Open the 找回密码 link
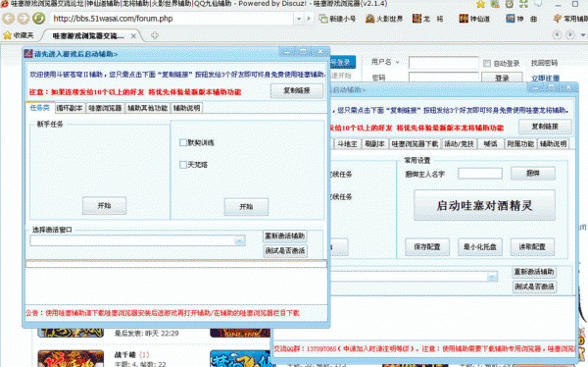Viewport: 588px width, 367px height. click(544, 63)
